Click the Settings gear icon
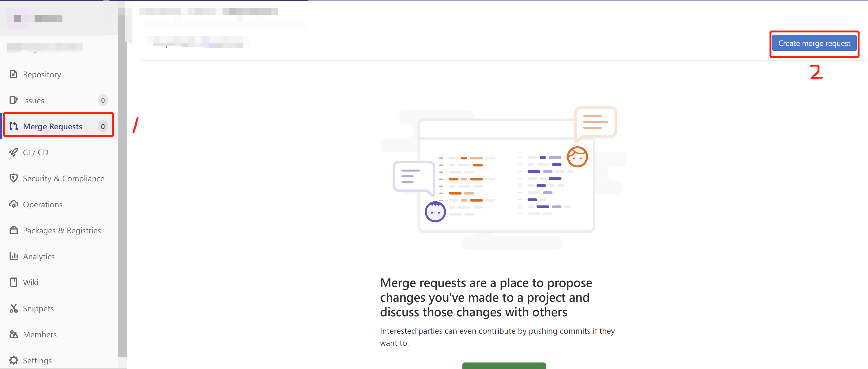The height and width of the screenshot is (369, 868). [x=13, y=360]
